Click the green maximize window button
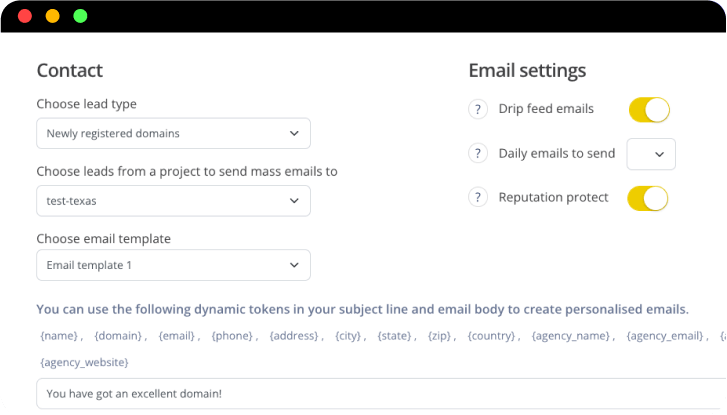This screenshot has height=415, width=727. [x=80, y=16]
